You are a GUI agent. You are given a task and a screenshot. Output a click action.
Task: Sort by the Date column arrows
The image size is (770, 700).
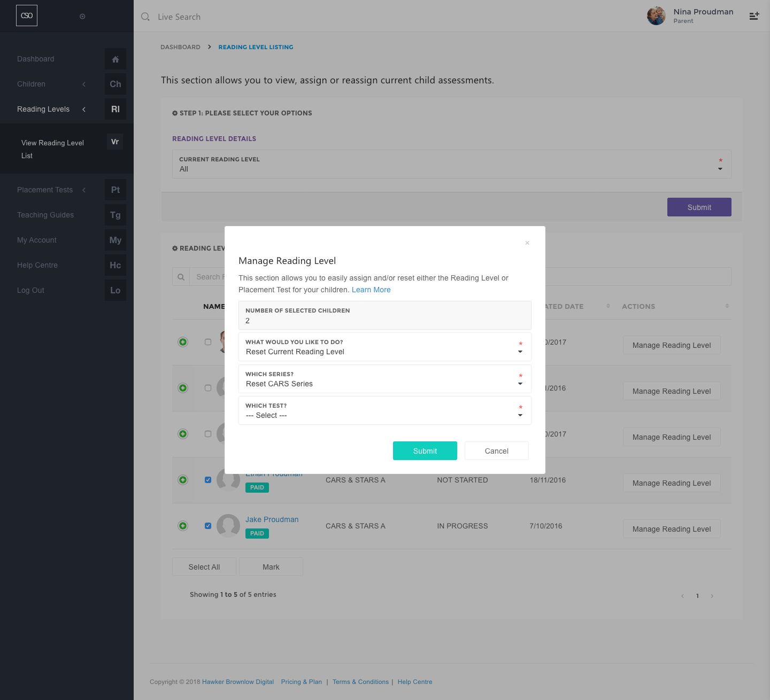pyautogui.click(x=608, y=306)
